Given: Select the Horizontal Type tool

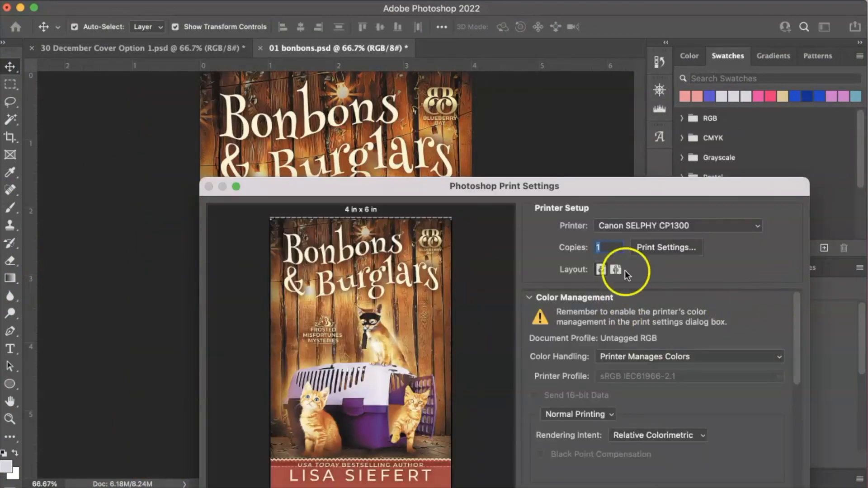Looking at the screenshot, I should pos(10,349).
